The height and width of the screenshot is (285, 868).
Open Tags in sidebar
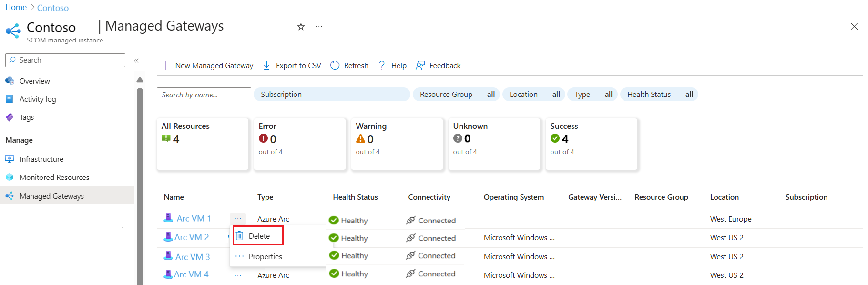tap(27, 117)
